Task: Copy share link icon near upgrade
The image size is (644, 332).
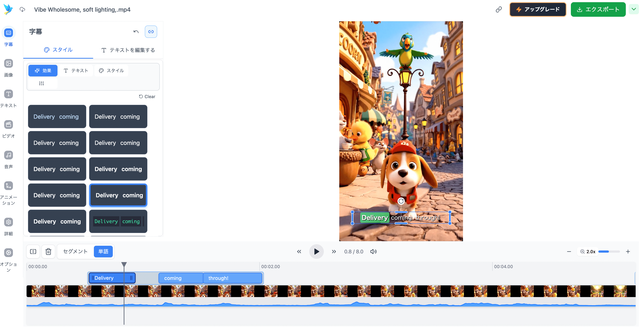Action: click(x=498, y=9)
